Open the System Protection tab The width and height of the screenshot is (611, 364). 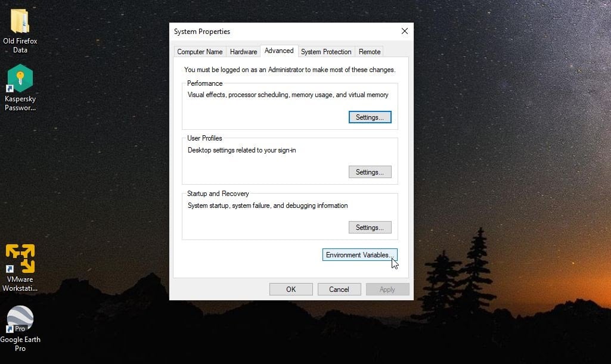point(326,51)
